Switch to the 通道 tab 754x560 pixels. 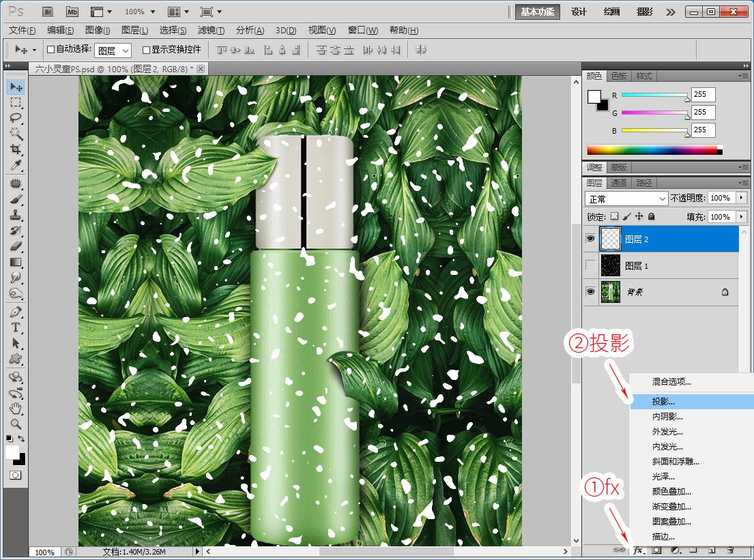click(619, 183)
